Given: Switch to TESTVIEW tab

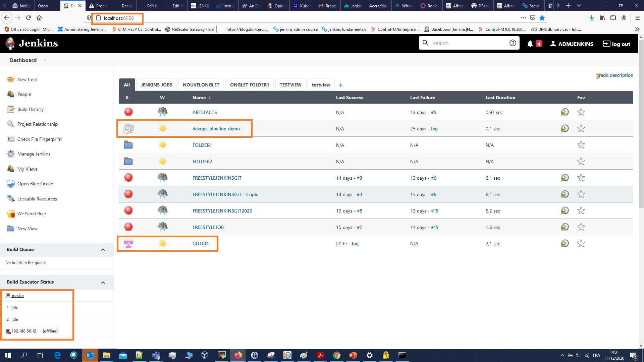Looking at the screenshot, I should 290,85.
